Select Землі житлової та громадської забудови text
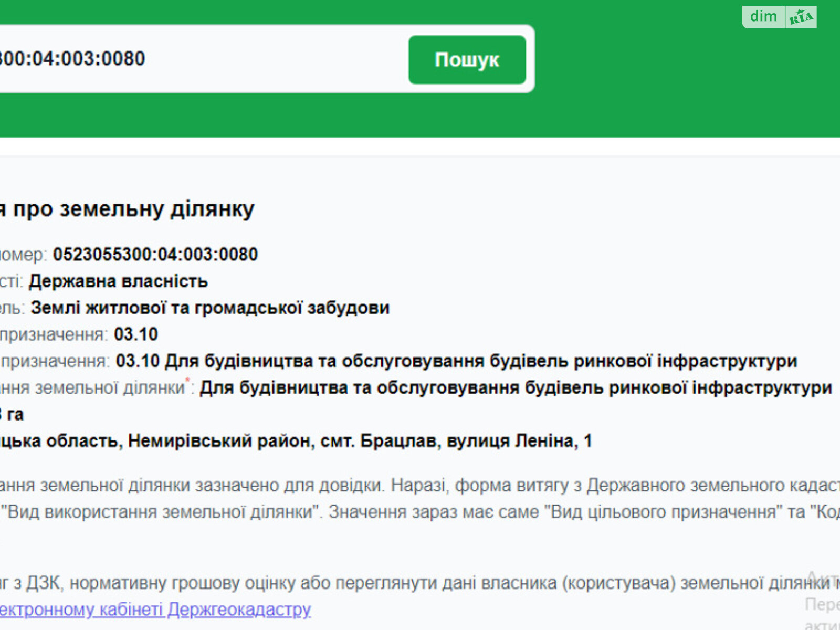The width and height of the screenshot is (840, 630). [210, 308]
